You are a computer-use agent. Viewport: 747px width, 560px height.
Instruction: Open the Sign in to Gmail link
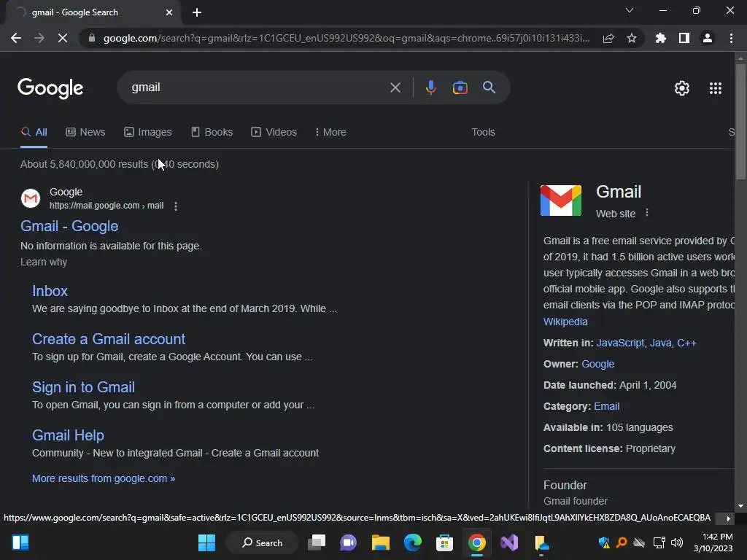(83, 387)
